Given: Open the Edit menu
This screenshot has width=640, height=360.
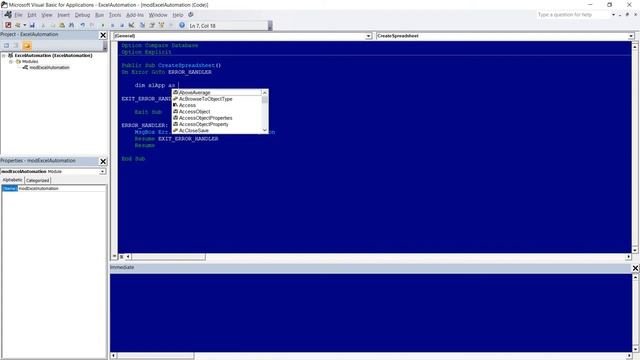Looking at the screenshot, I should (x=32, y=15).
